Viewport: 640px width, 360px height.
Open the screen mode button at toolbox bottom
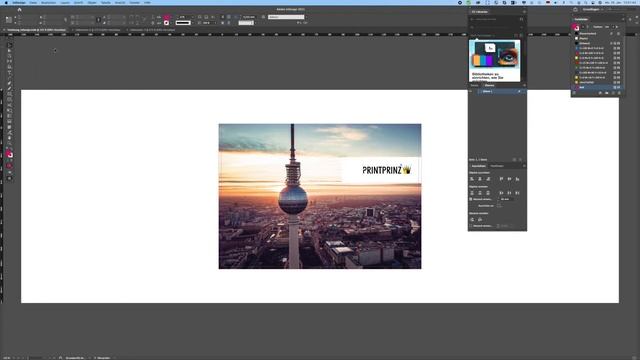pos(9,178)
